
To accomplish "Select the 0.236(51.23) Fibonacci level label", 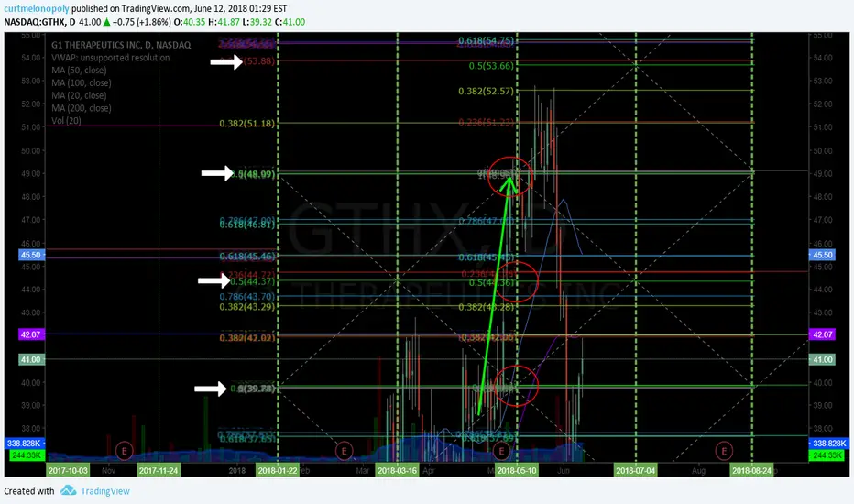I will tap(486, 122).
